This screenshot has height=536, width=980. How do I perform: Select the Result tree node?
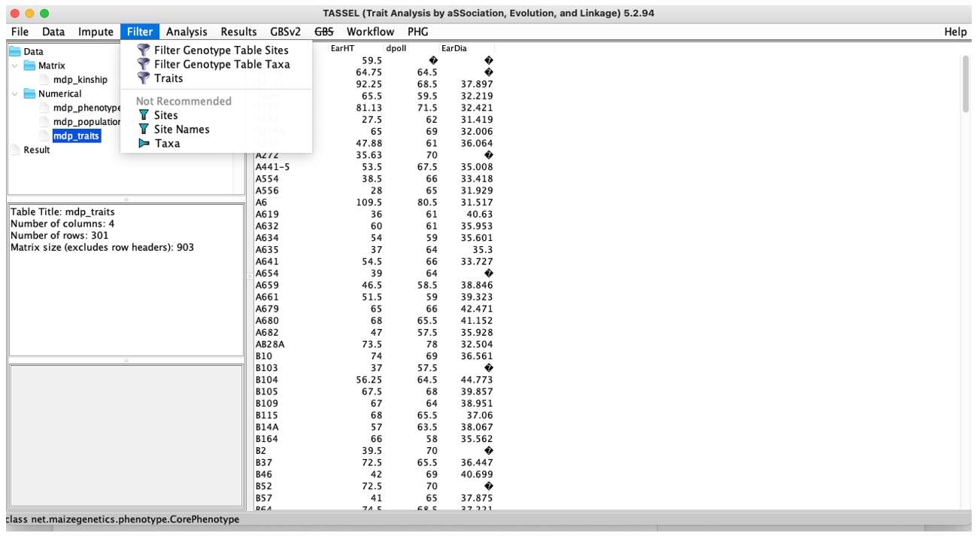[x=36, y=150]
